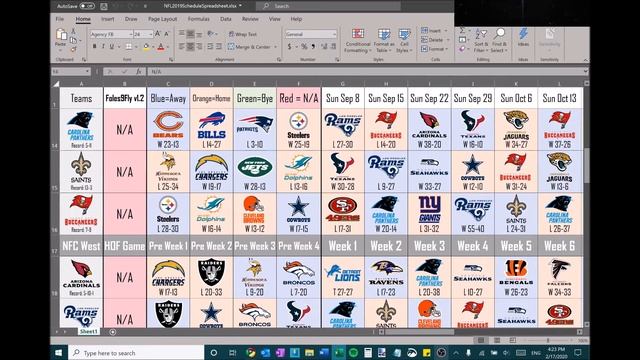Click the Cut scissors icon
640x360 pixels.
coord(73,31)
